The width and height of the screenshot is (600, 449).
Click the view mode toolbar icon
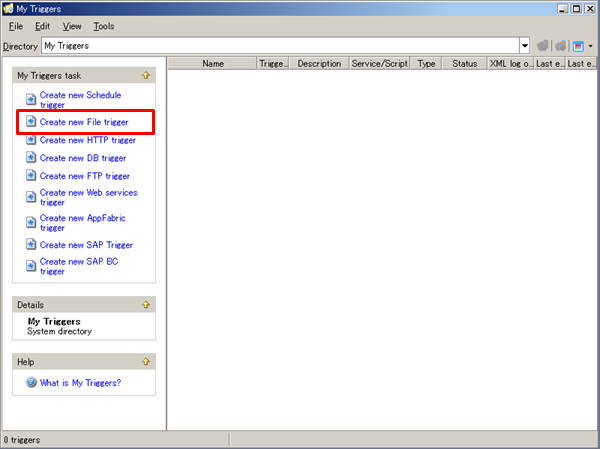(578, 46)
